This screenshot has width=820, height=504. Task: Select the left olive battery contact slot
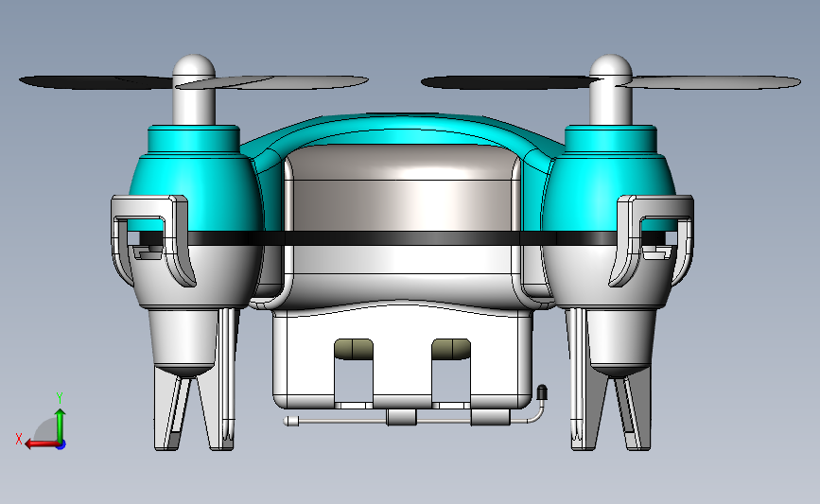coord(354,349)
